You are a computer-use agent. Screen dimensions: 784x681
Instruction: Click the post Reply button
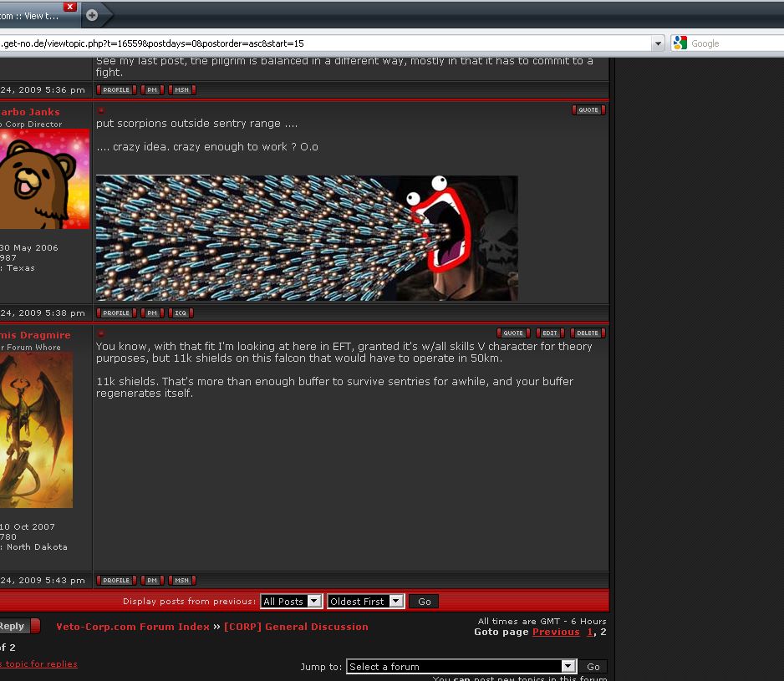click(19, 626)
